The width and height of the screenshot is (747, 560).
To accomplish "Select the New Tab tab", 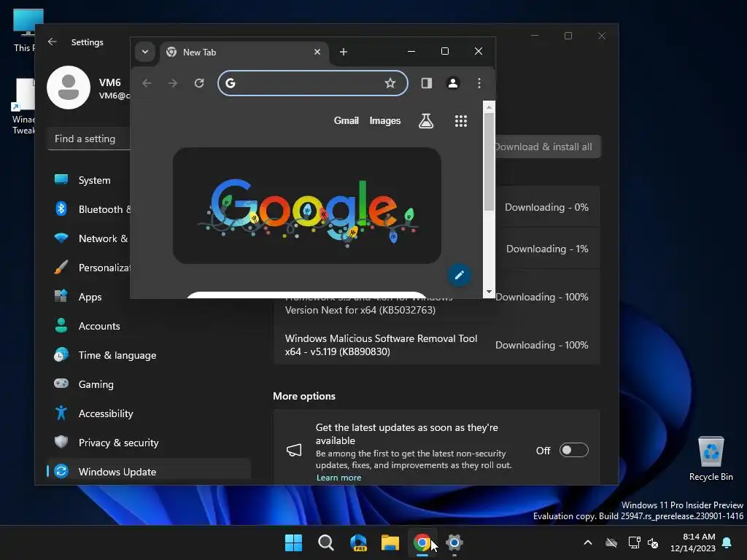I will point(244,52).
